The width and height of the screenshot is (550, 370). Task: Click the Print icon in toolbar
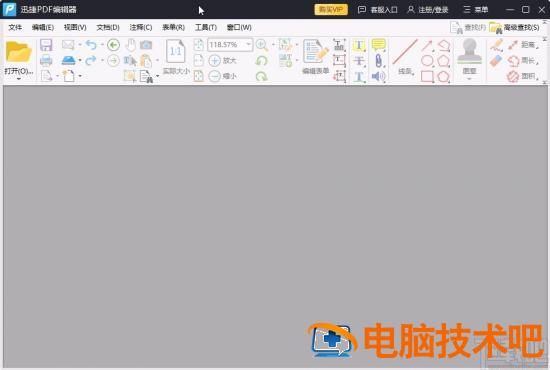[46, 61]
